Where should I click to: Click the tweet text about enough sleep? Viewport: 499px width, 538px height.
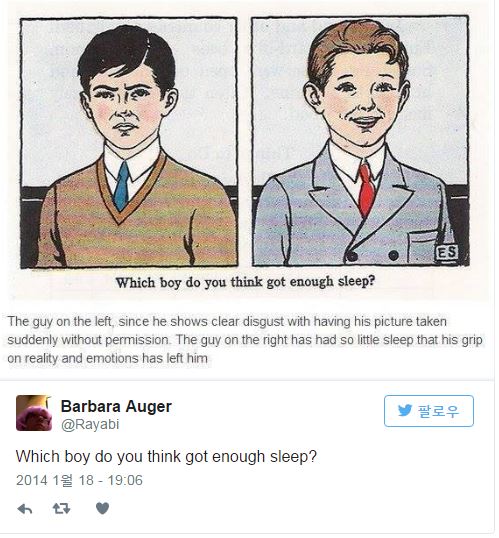(166, 457)
